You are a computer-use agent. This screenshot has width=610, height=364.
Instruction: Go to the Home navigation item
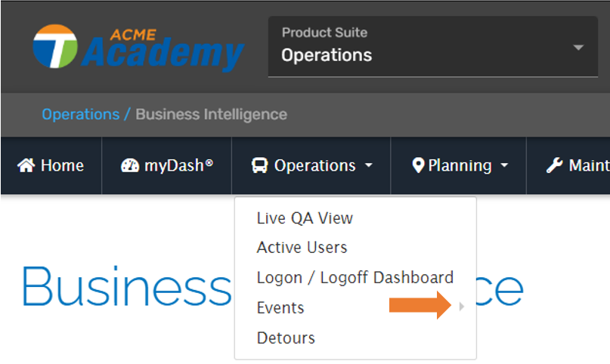[x=51, y=165]
